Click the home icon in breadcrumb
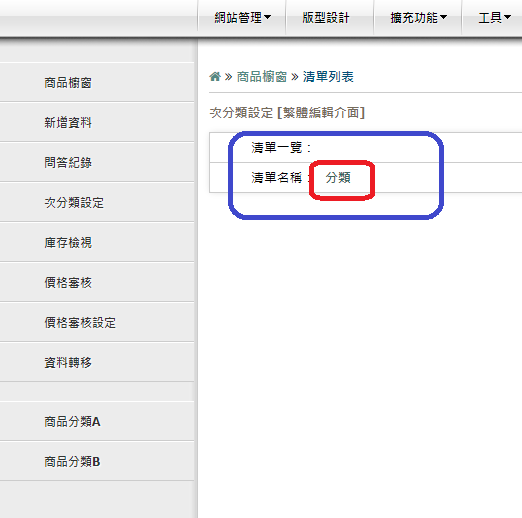 pyautogui.click(x=215, y=77)
